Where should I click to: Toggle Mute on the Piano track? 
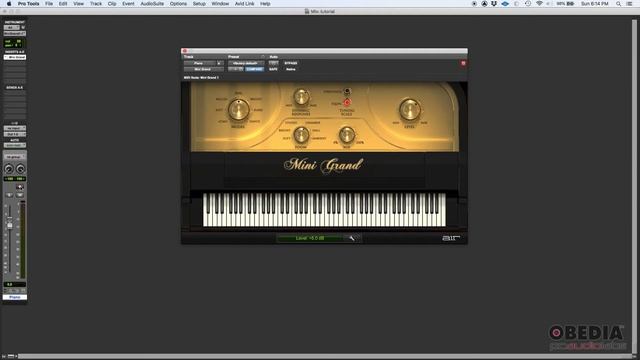click(20, 195)
